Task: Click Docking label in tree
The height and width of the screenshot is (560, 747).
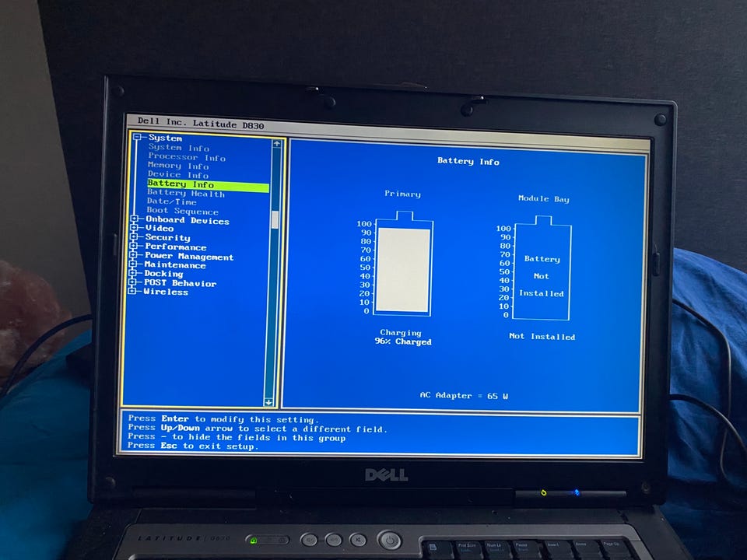Action: (163, 273)
